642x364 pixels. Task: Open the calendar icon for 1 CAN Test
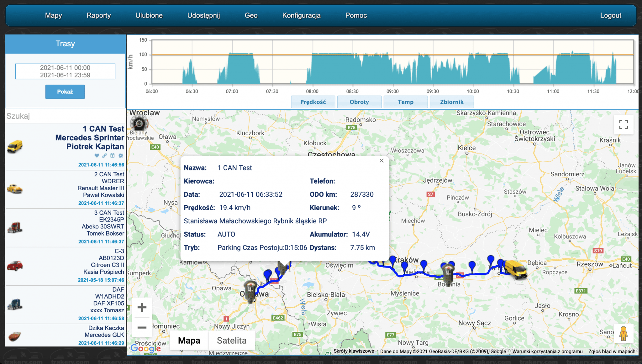pyautogui.click(x=113, y=156)
